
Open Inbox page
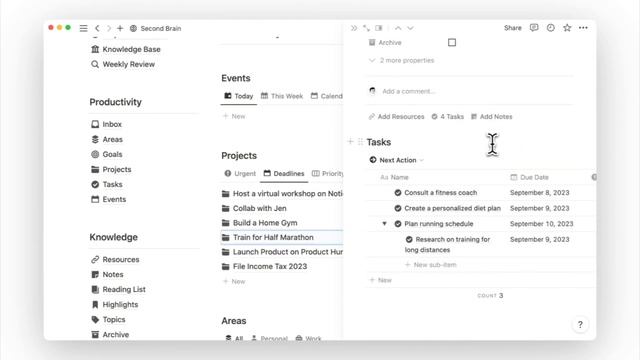(x=107, y=124)
